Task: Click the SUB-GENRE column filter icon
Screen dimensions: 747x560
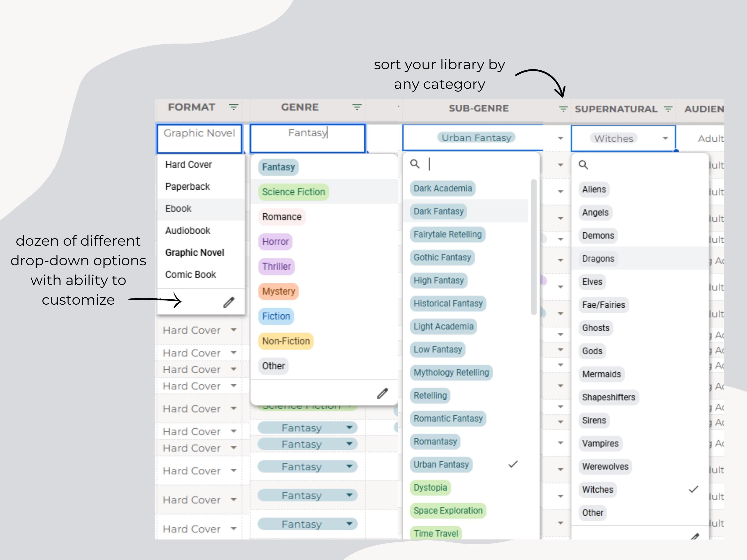Action: [563, 109]
